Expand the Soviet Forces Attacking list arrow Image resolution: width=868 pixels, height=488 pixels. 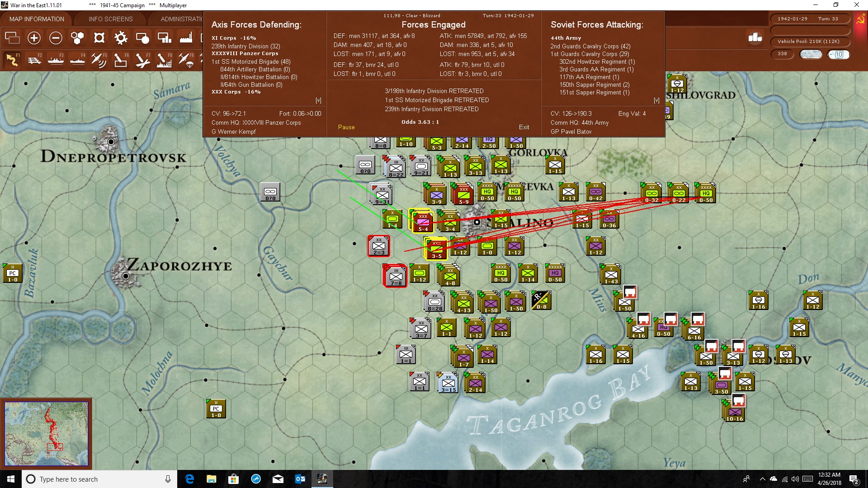click(656, 100)
